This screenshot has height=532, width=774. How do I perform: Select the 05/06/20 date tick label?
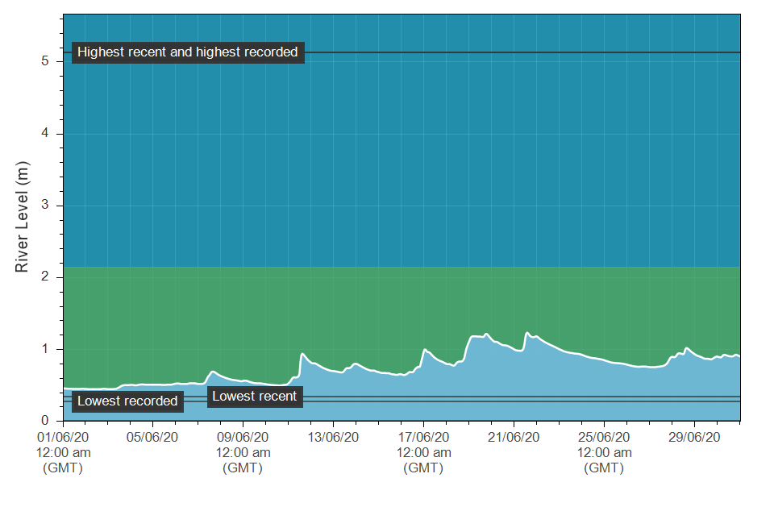click(x=153, y=438)
